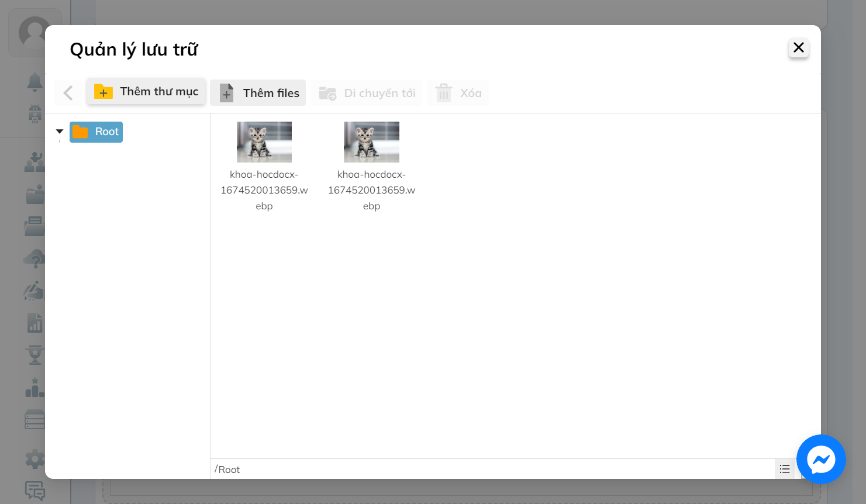
Task: Collapse the Root folder tree arrow
Action: [x=60, y=132]
